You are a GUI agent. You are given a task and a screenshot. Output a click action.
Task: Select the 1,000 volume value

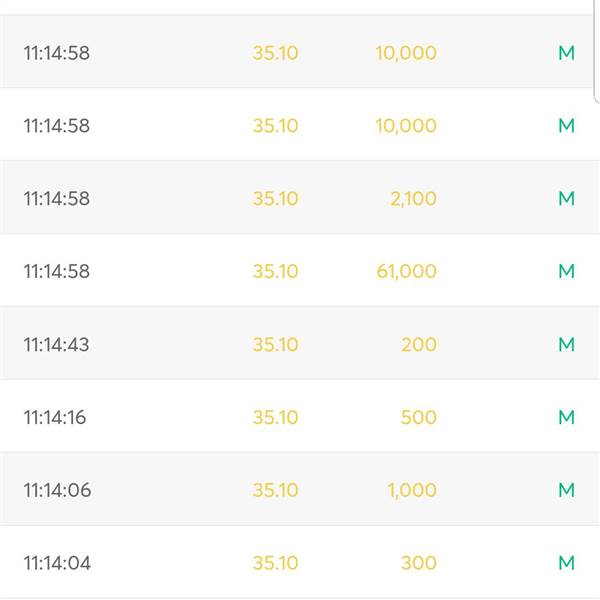[412, 491]
